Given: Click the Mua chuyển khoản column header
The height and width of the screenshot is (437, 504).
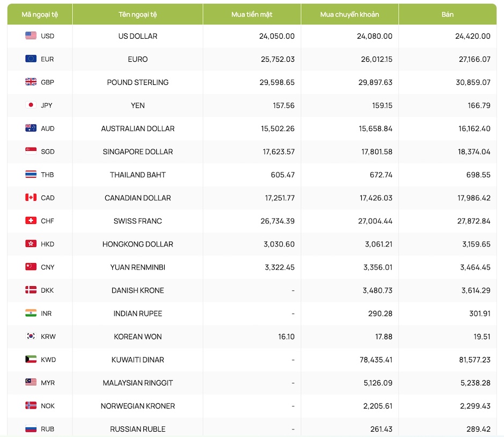Looking at the screenshot, I should 349,14.
